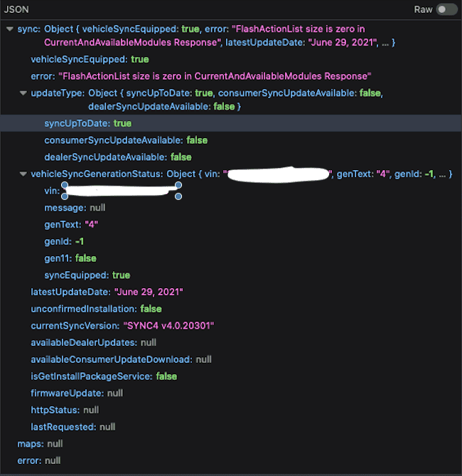Screen dimensions: 462x476
Task: Collapse the updateType object node
Action: (23, 94)
